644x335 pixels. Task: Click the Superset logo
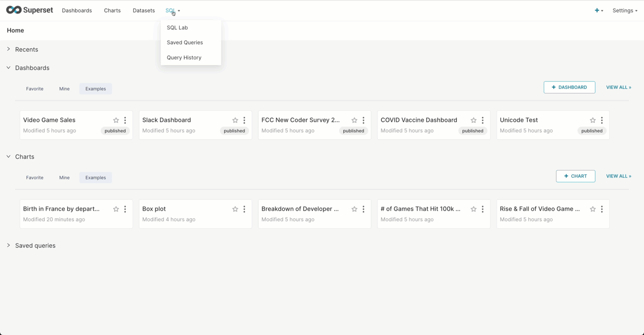pyautogui.click(x=29, y=10)
